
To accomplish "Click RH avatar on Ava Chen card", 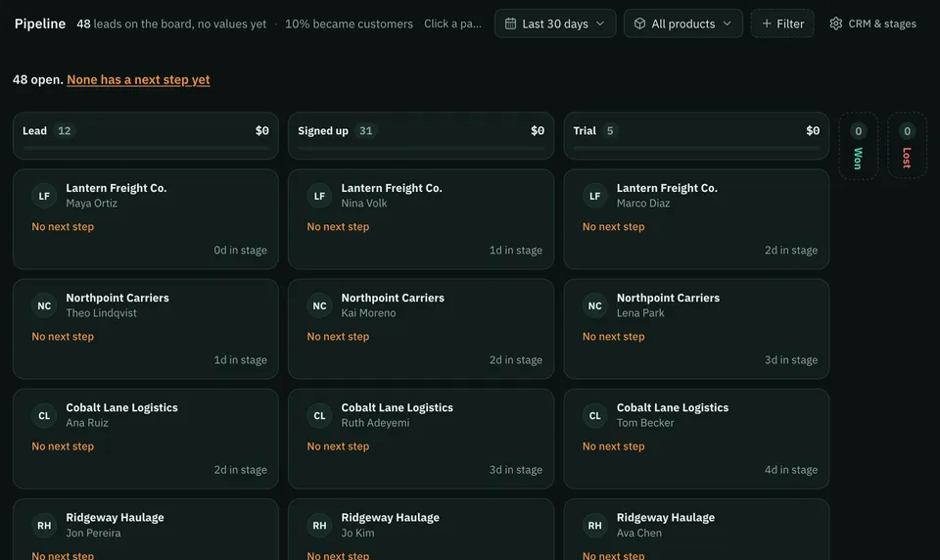I will (594, 525).
